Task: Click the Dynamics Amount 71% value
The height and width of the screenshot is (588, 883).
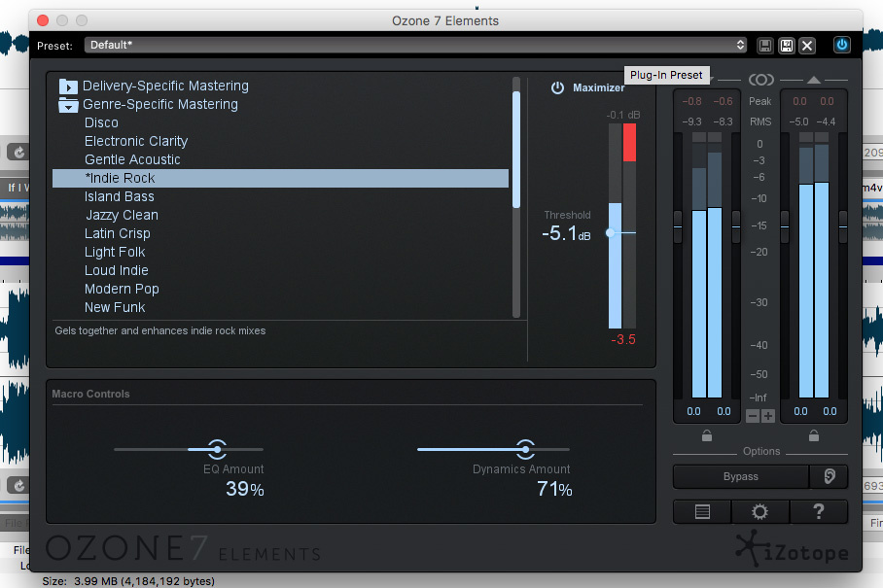Action: 554,489
